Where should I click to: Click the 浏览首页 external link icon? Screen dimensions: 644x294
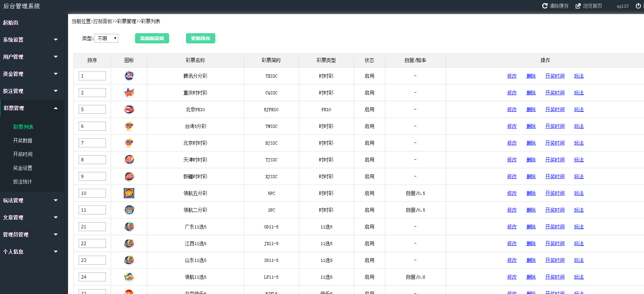point(578,6)
